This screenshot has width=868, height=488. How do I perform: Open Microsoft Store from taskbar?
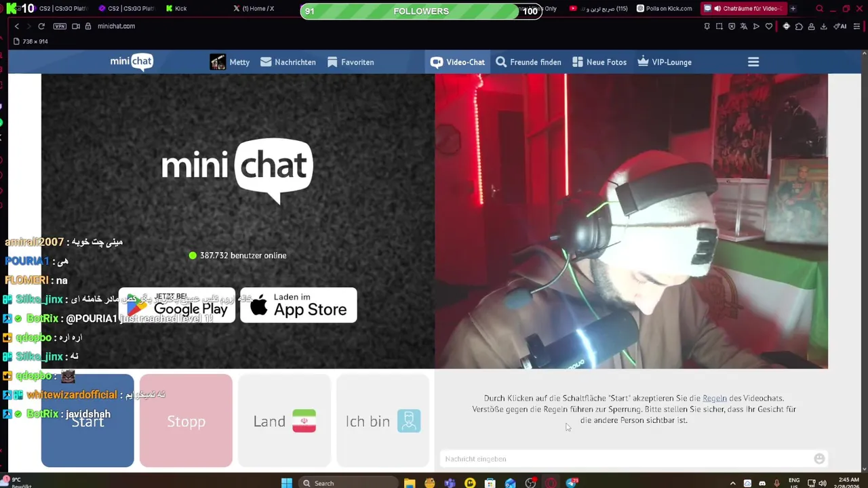pyautogui.click(x=490, y=483)
